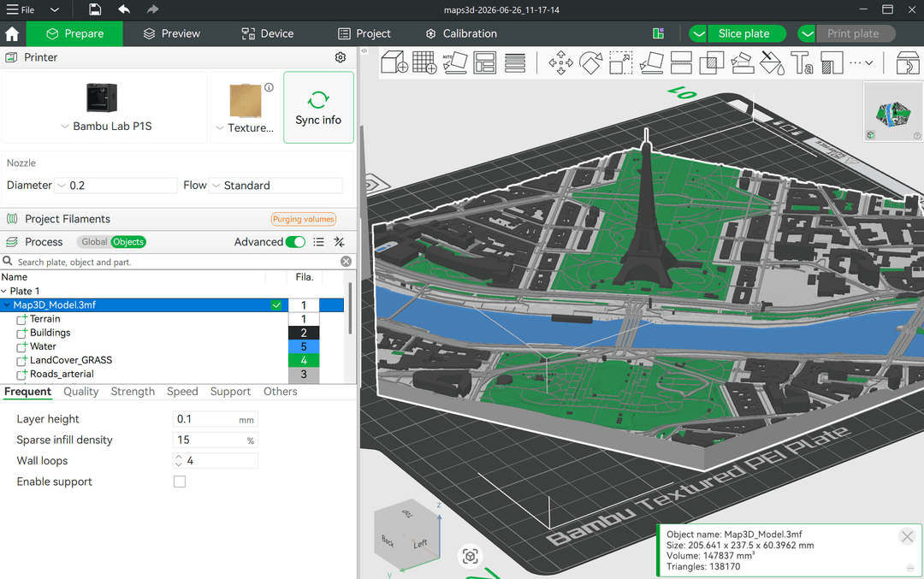Open the Slice plate dropdown arrow
This screenshot has height=579, width=924.
tap(698, 33)
